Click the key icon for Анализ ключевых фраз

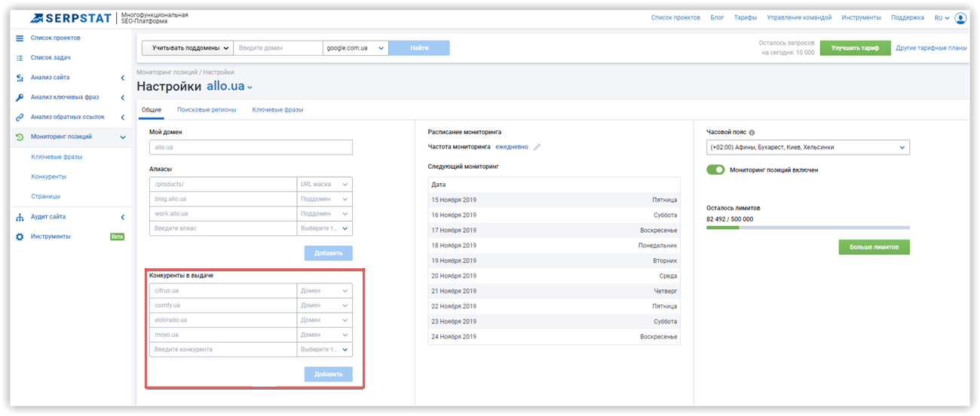[x=20, y=97]
